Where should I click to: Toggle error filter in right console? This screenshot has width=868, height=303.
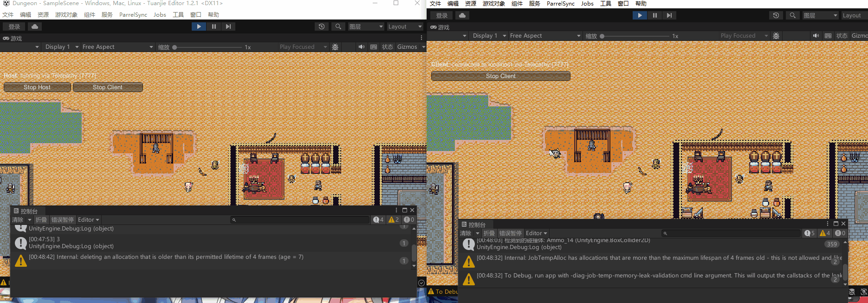pos(840,233)
